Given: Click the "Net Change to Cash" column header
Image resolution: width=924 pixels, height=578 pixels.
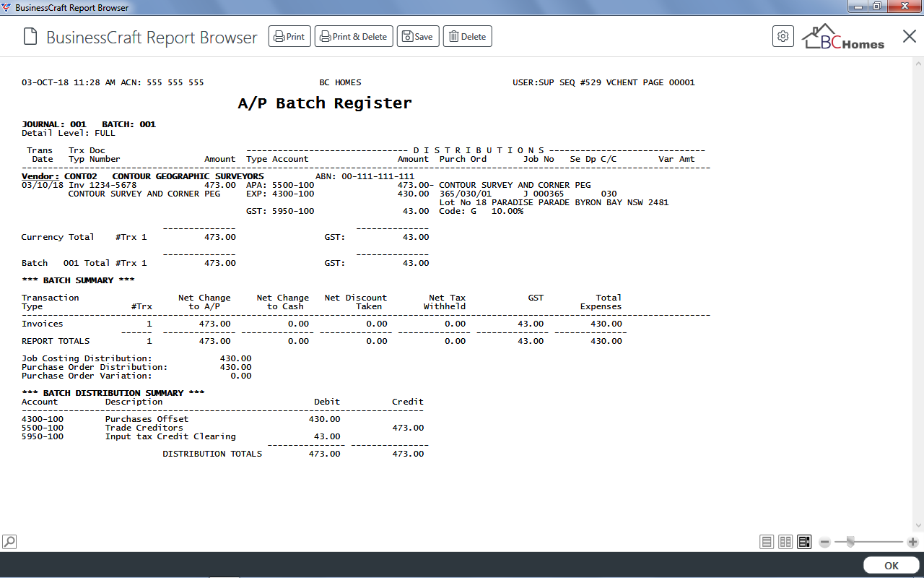Looking at the screenshot, I should click(283, 302).
